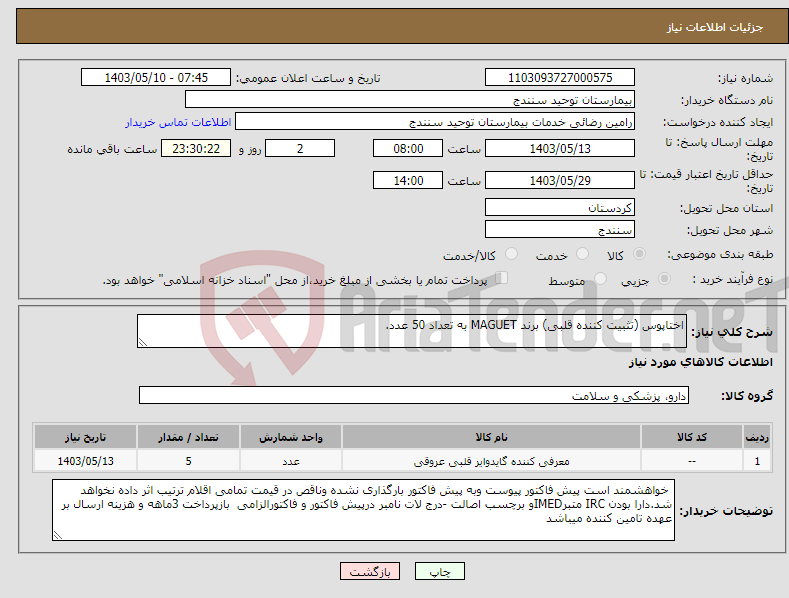Click the ردیف column header
Screen dimensions: 789x598
pos(757,437)
